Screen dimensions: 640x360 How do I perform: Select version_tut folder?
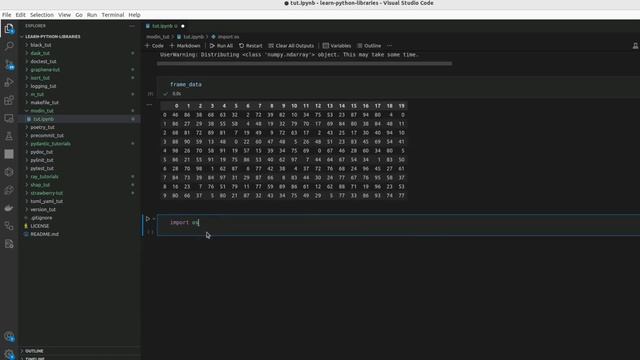(x=43, y=209)
